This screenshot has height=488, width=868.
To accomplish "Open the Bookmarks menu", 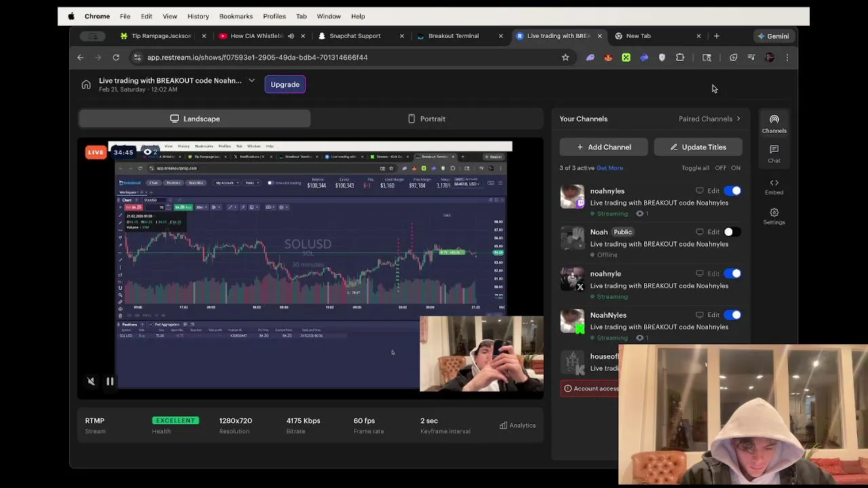I will click(x=236, y=16).
